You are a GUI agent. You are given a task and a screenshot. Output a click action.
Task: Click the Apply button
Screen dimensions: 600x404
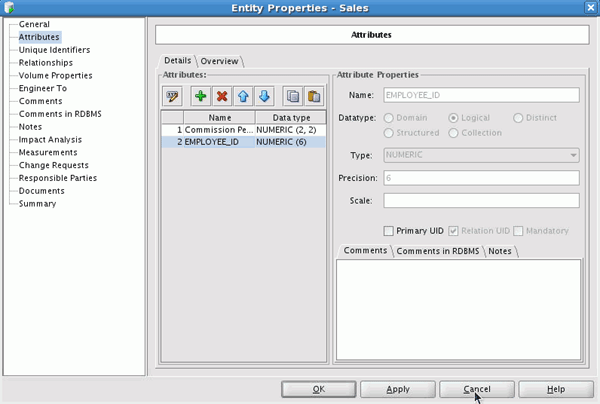coord(398,389)
